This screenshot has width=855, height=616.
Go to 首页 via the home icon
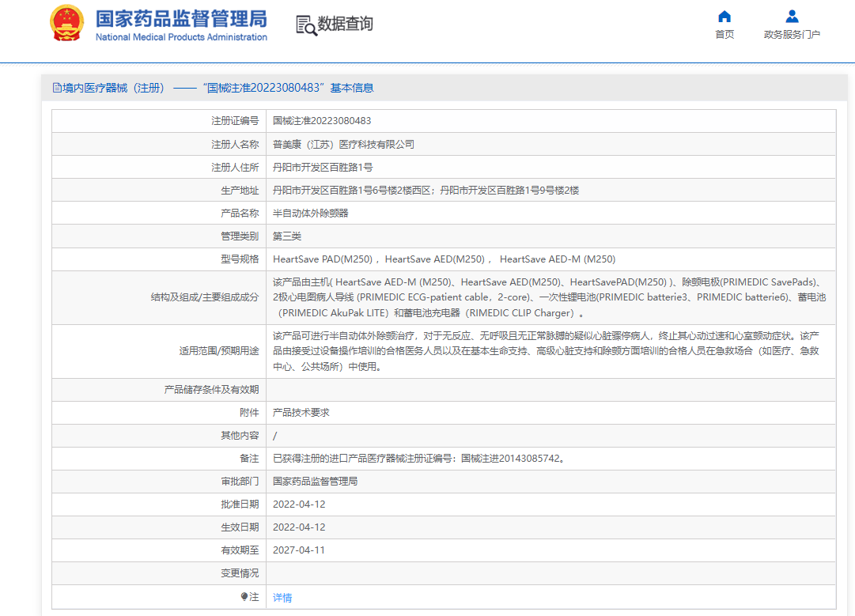[724, 17]
